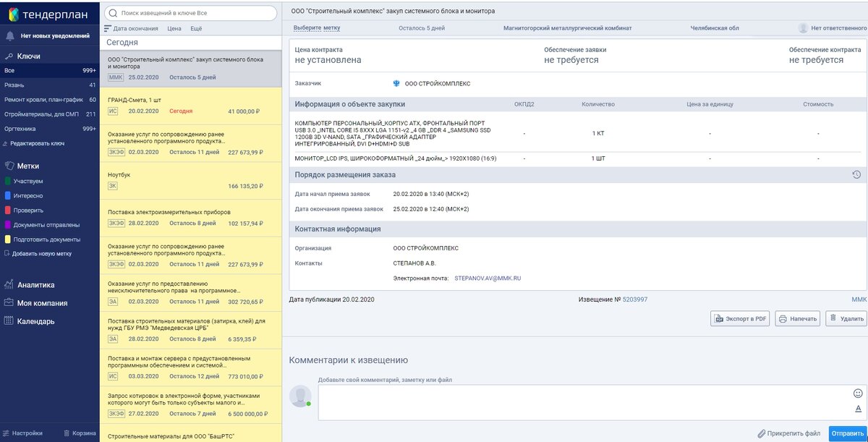Click the customer icon next to ООО СТРОЙКОМПЛЕКС

[396, 83]
